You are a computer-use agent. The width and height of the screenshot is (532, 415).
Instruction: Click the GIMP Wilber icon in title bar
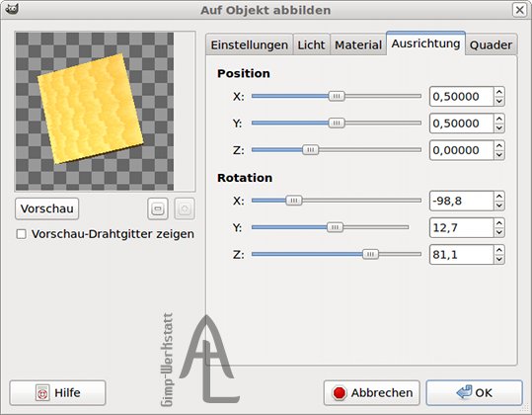point(12,9)
